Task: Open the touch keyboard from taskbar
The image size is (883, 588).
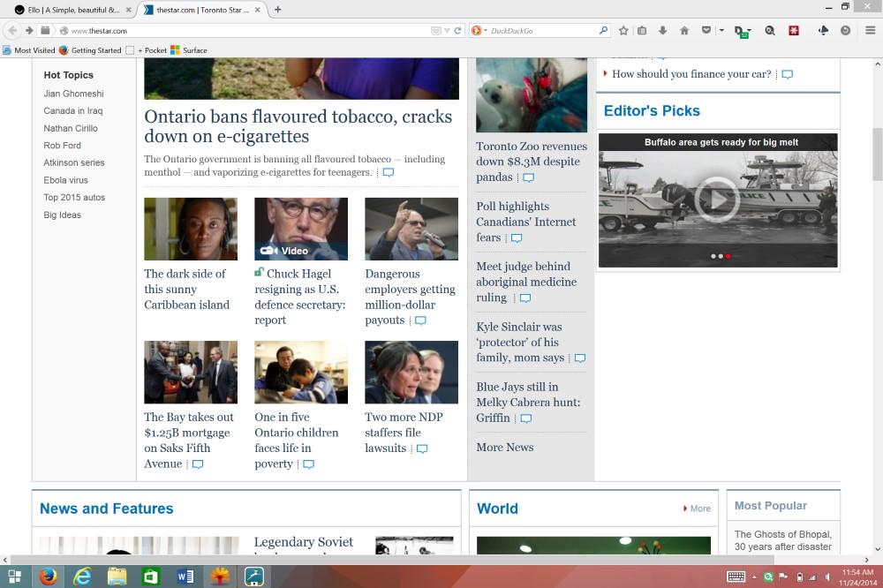Action: (x=736, y=577)
